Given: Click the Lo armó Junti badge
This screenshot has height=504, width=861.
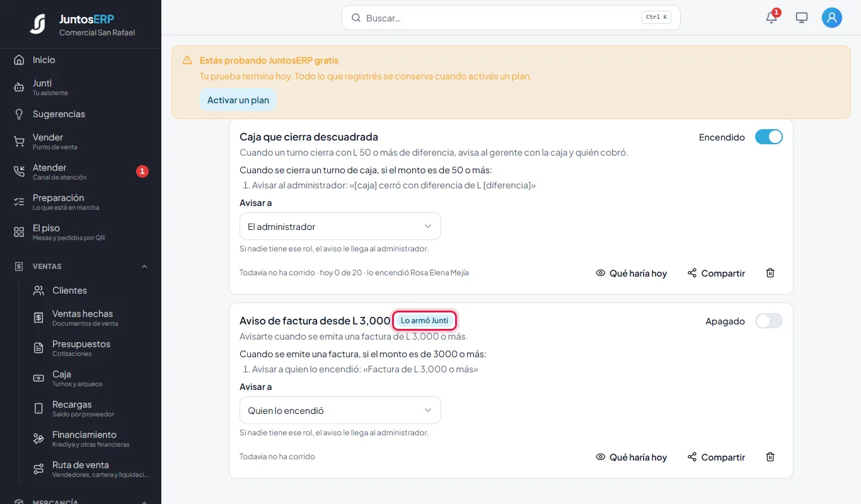Looking at the screenshot, I should [425, 321].
